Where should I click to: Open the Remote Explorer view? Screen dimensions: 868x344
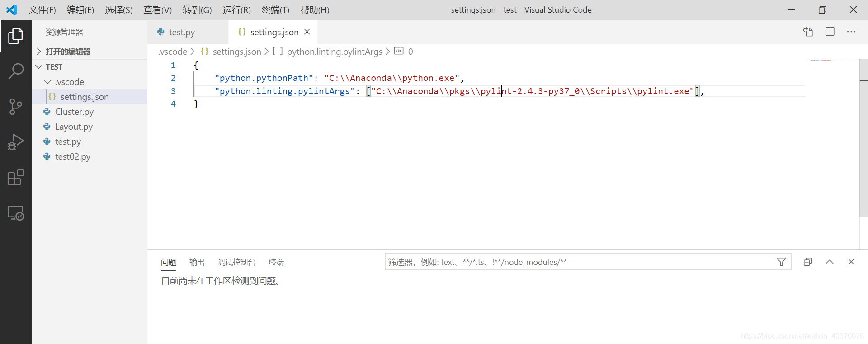pyautogui.click(x=16, y=212)
